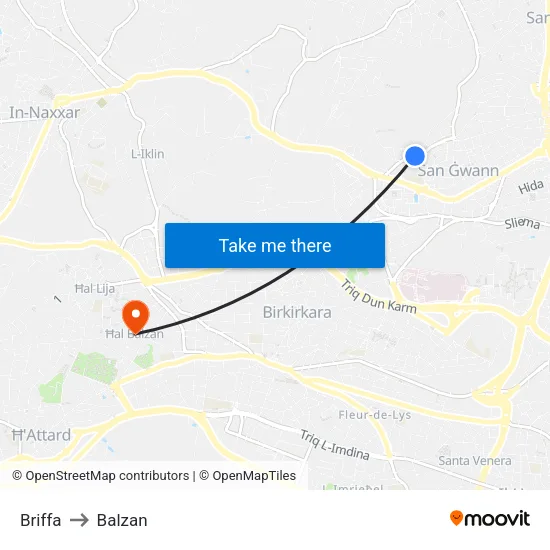Click the Santa Venera label
This screenshot has width=550, height=550.
(x=475, y=461)
